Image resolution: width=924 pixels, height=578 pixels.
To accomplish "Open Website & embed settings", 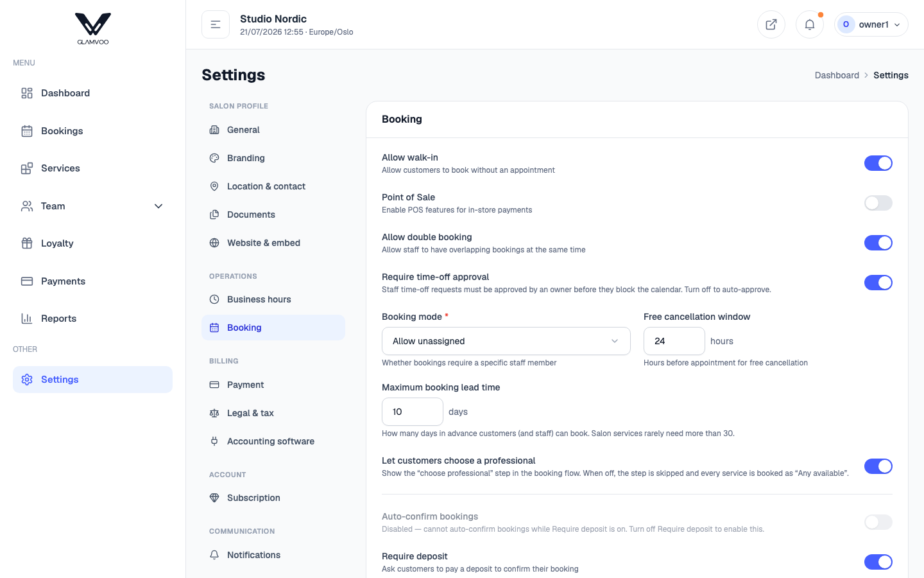I will [273, 243].
